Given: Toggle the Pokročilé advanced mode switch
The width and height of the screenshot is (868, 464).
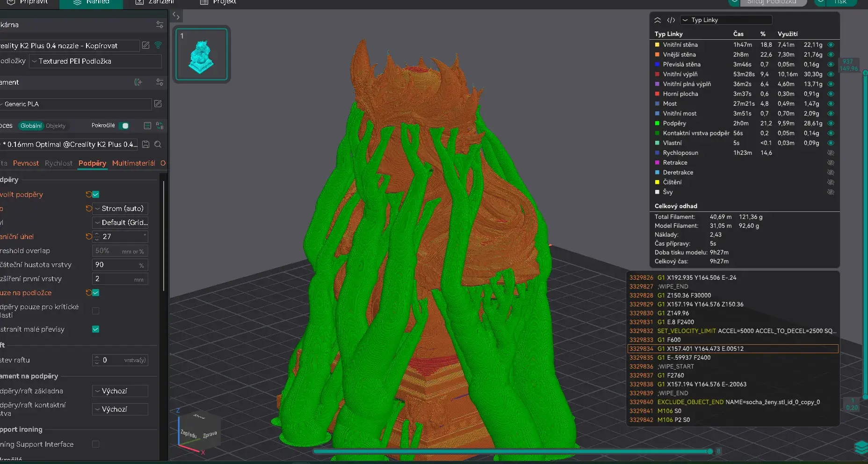Looking at the screenshot, I should (124, 125).
